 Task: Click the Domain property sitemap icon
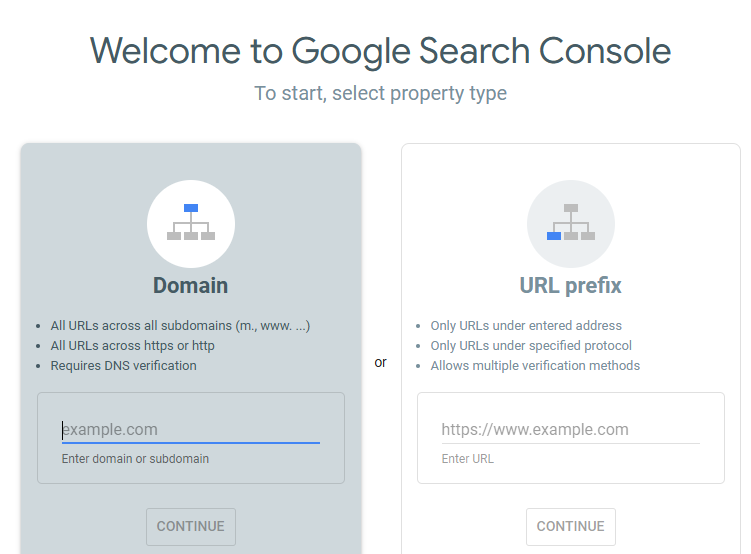(x=191, y=223)
